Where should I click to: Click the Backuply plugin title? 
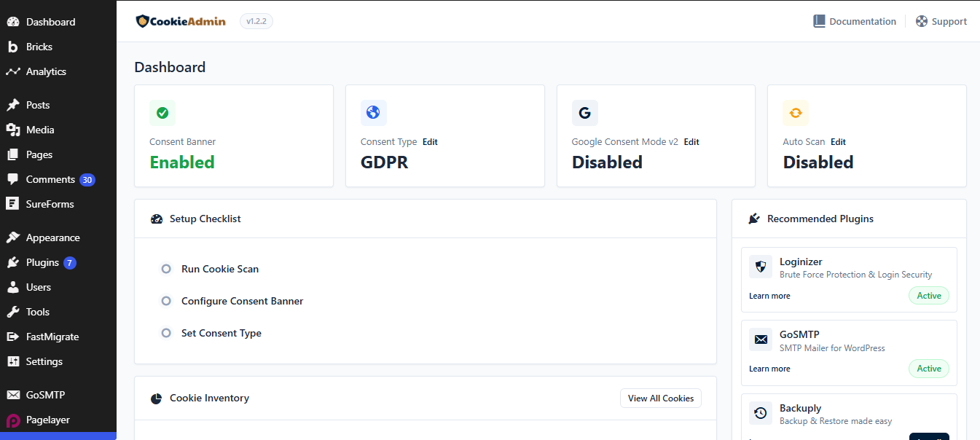point(801,408)
